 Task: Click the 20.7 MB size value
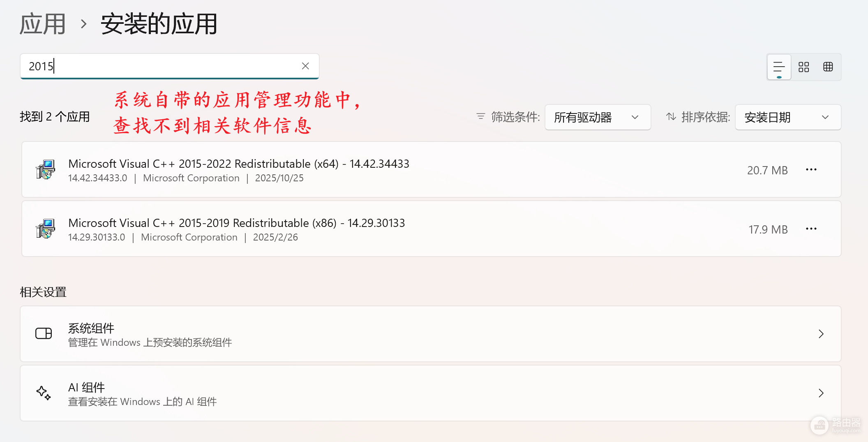(767, 170)
